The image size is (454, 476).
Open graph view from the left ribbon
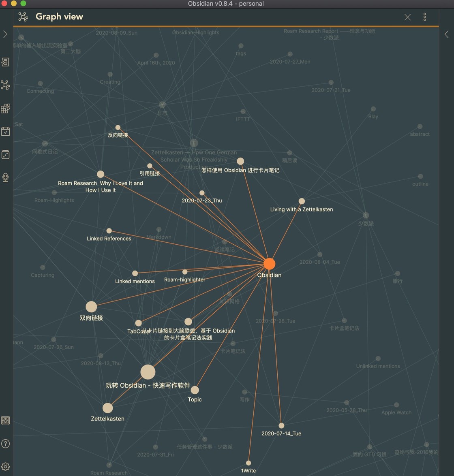5,85
